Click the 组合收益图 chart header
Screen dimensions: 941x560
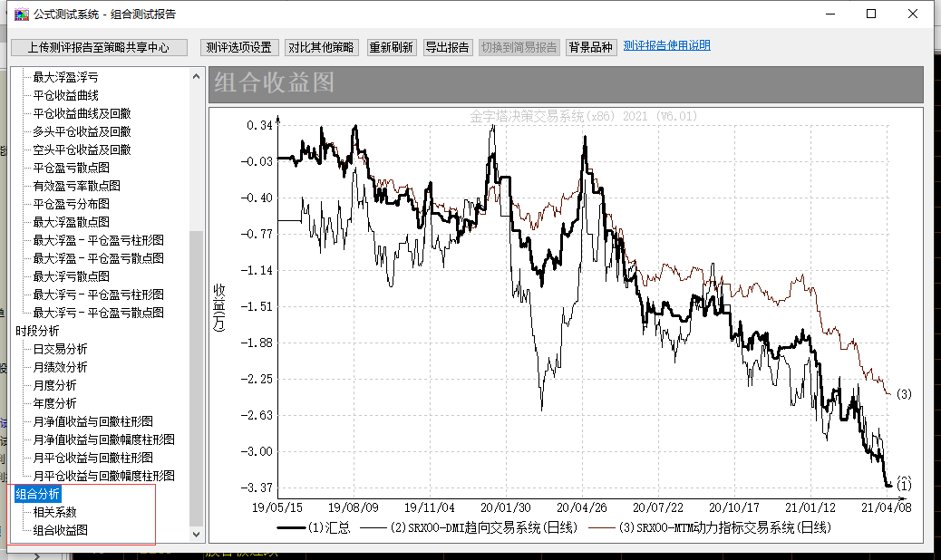click(566, 84)
